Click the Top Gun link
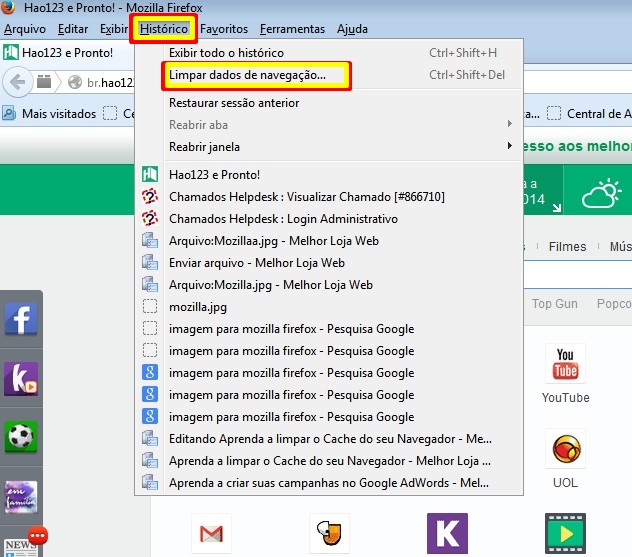 tap(554, 304)
